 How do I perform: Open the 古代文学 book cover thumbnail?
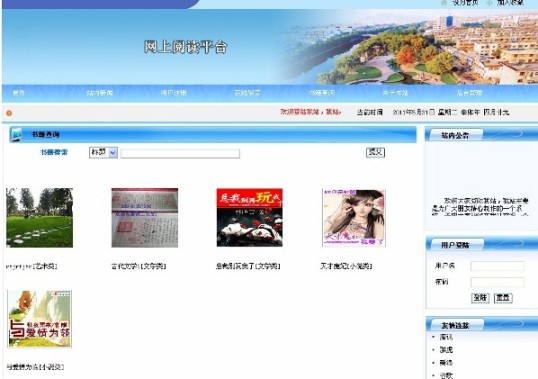point(144,217)
